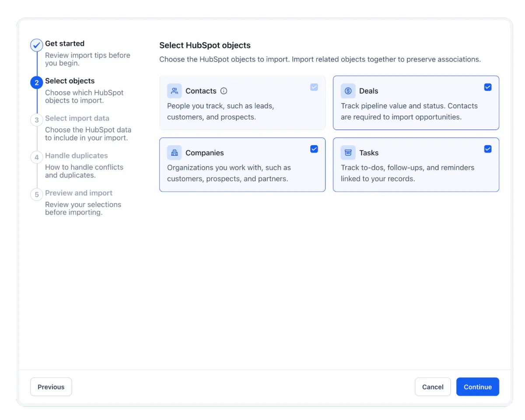Click the Cancel button
525x420 pixels.
click(433, 387)
